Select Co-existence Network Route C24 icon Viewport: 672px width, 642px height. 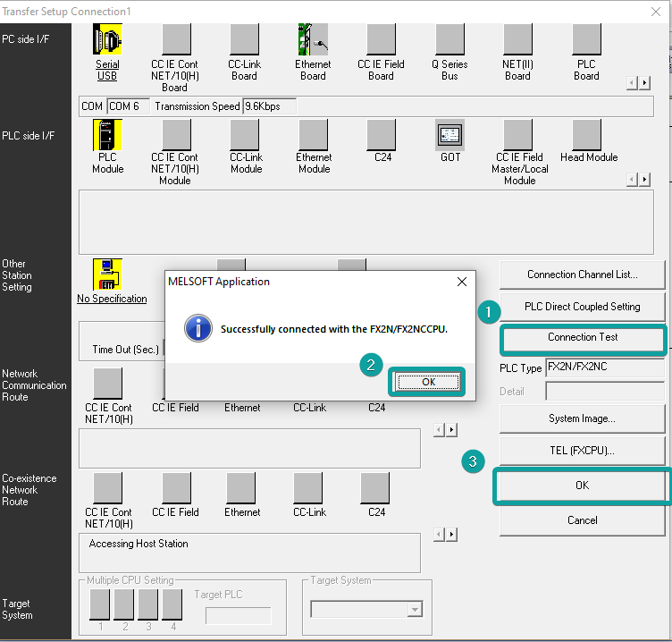375,488
